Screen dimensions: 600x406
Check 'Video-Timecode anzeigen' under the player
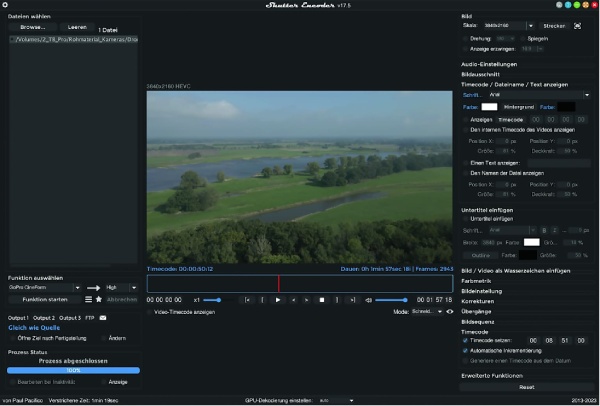click(x=150, y=312)
